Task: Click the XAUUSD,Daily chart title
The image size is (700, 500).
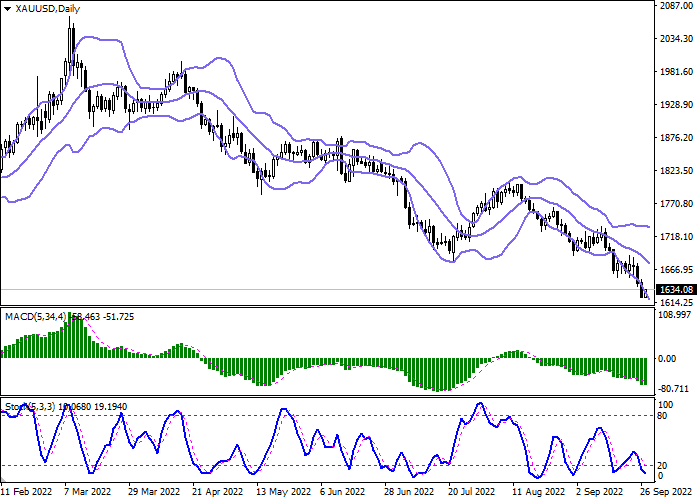Action: (x=42, y=9)
